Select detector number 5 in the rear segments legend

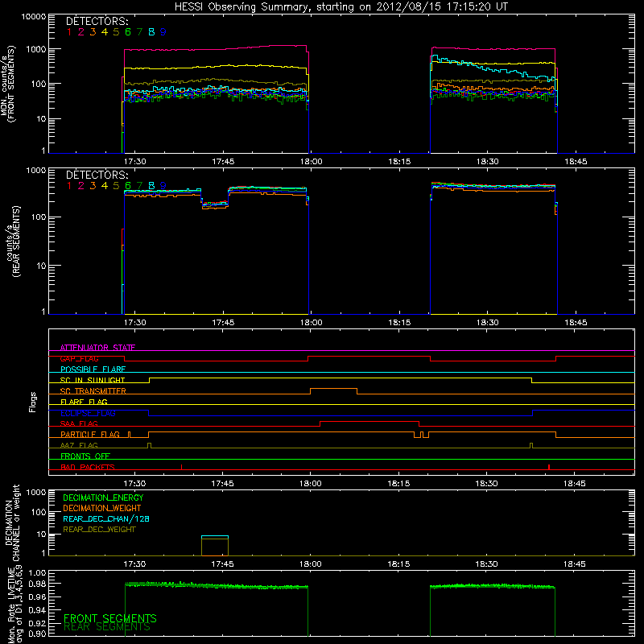point(116,186)
